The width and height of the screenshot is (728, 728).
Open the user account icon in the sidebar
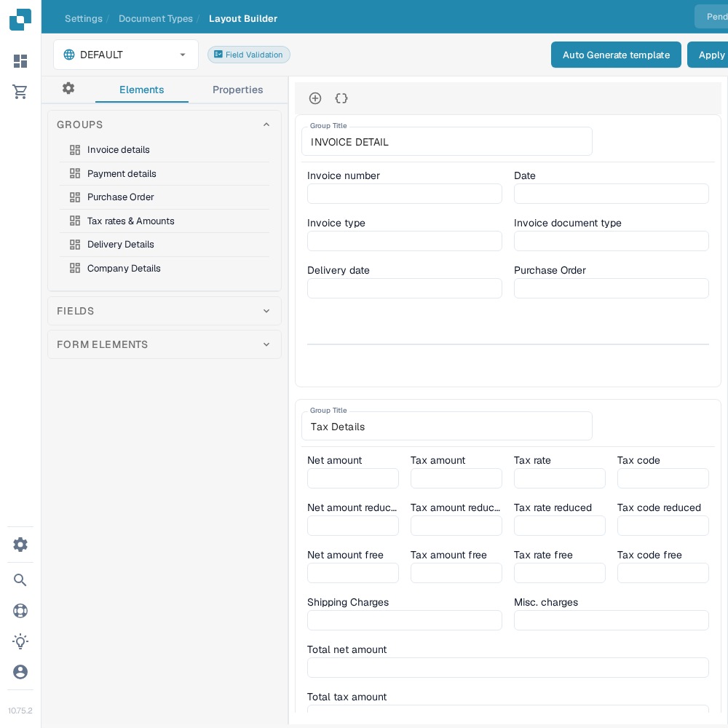pos(20,672)
